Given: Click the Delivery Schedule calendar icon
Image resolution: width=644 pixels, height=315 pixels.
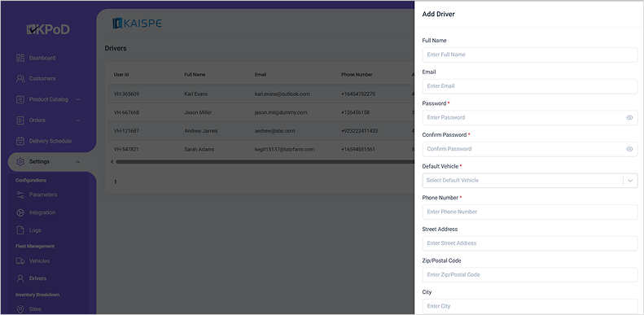Looking at the screenshot, I should point(20,141).
